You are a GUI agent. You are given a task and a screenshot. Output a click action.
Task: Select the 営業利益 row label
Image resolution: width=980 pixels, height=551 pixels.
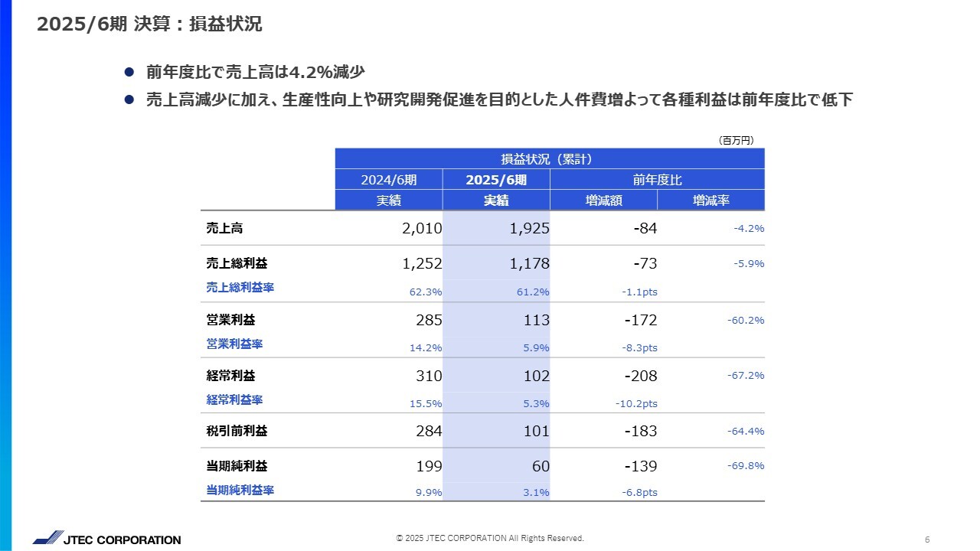coord(231,319)
